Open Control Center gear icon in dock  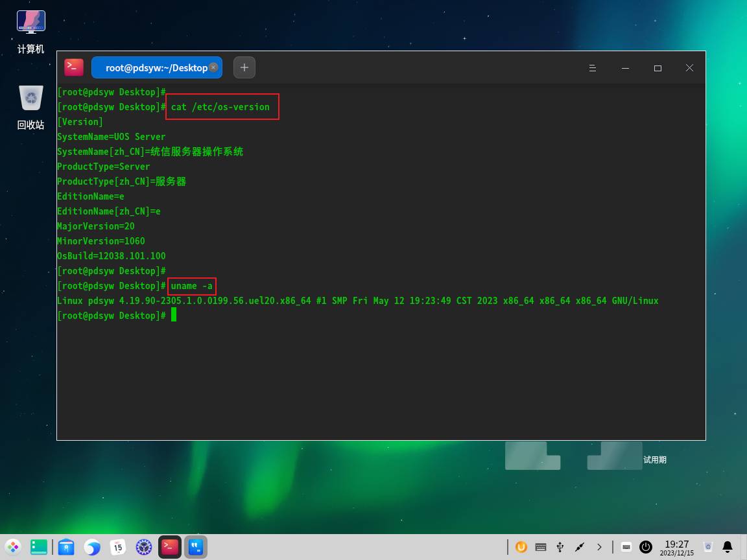click(143, 547)
